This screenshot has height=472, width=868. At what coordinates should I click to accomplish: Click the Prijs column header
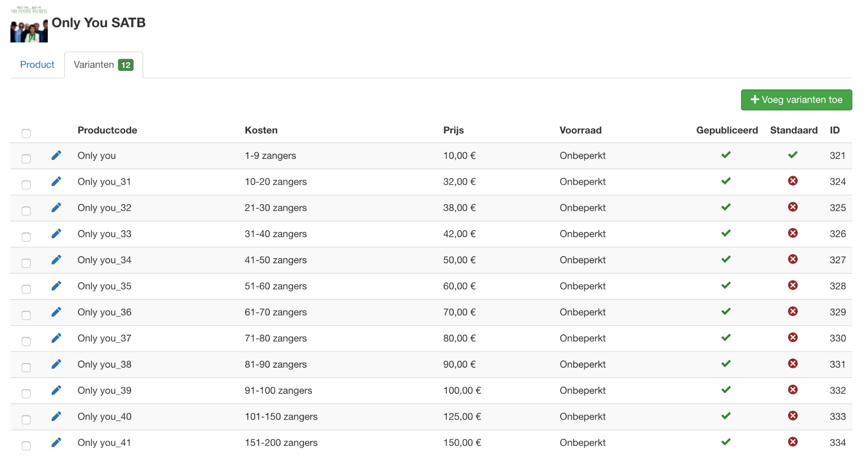click(x=453, y=130)
